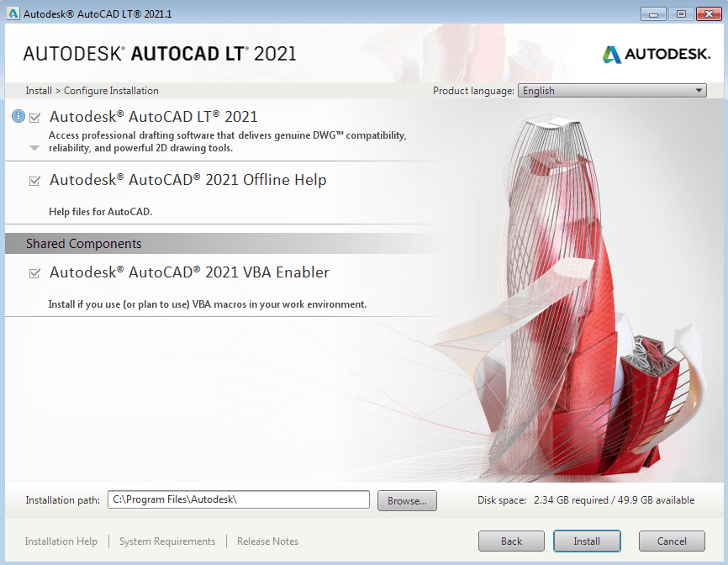Open the Installation Help link
The height and width of the screenshot is (565, 728).
pos(61,541)
